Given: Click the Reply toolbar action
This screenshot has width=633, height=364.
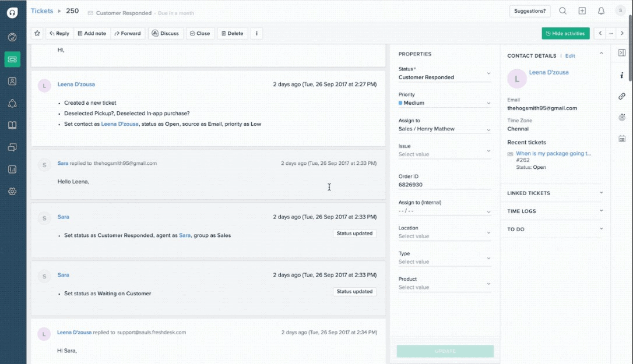Looking at the screenshot, I should [59, 33].
